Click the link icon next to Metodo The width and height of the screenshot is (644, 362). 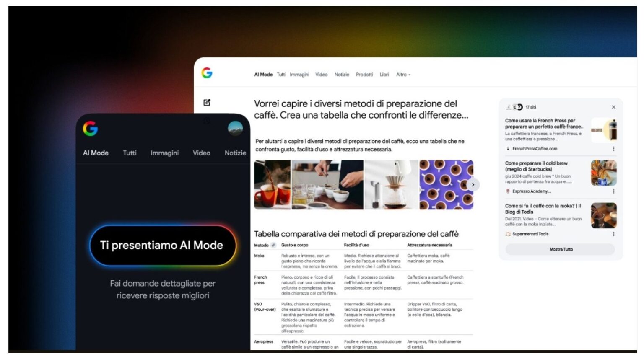[273, 245]
